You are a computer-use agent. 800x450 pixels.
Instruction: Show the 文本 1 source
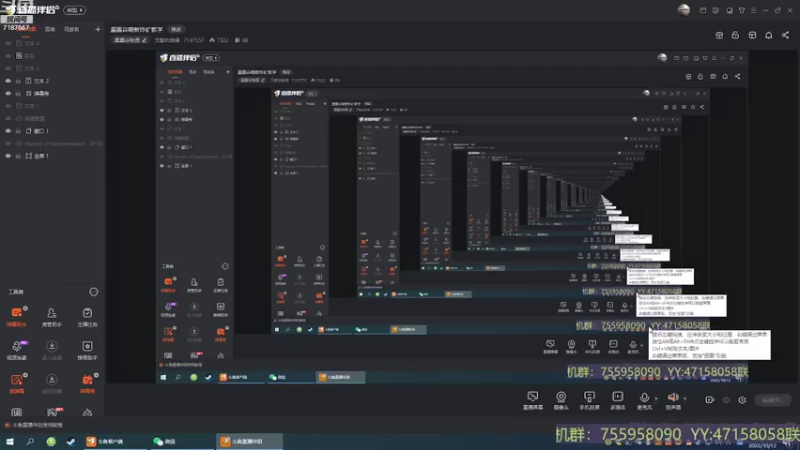pos(8,106)
